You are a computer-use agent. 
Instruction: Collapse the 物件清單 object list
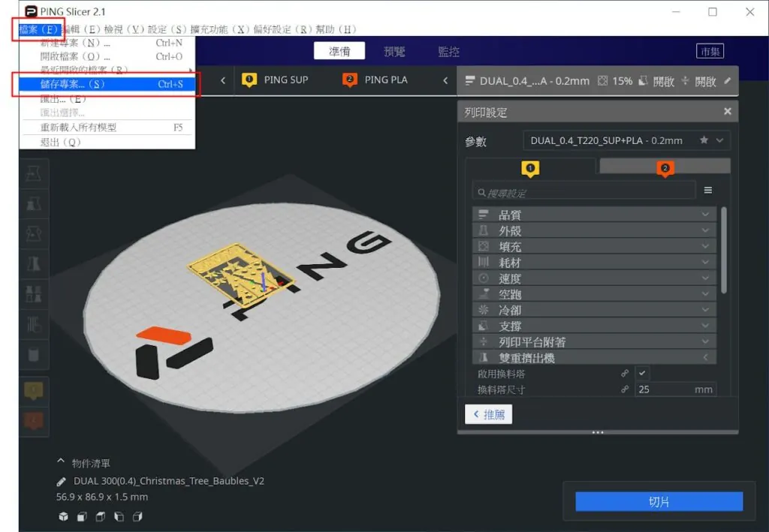[61, 461]
